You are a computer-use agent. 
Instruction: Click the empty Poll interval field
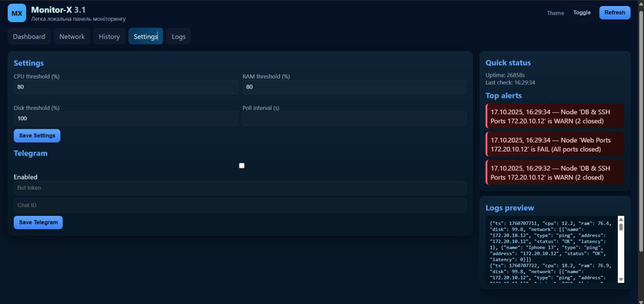point(354,119)
